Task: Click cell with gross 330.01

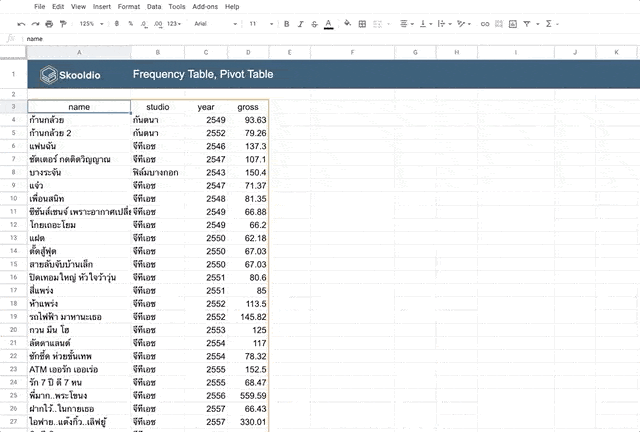Action: coord(248,422)
